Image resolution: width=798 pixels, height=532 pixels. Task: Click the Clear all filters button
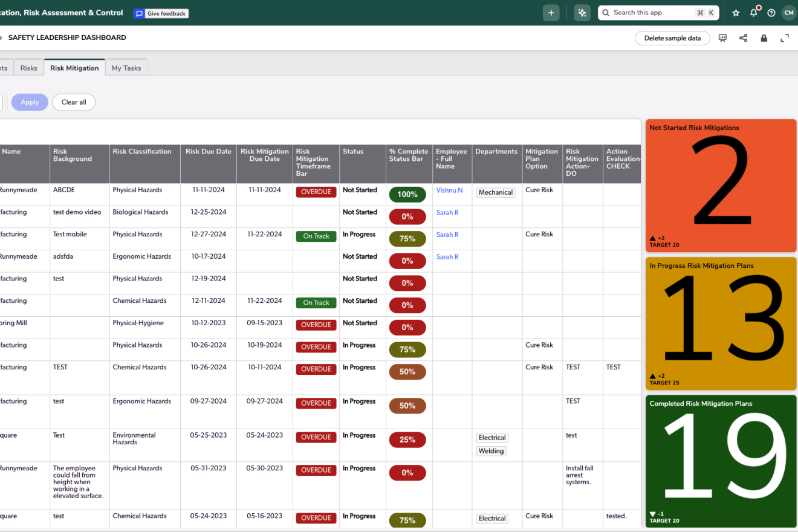tap(74, 102)
